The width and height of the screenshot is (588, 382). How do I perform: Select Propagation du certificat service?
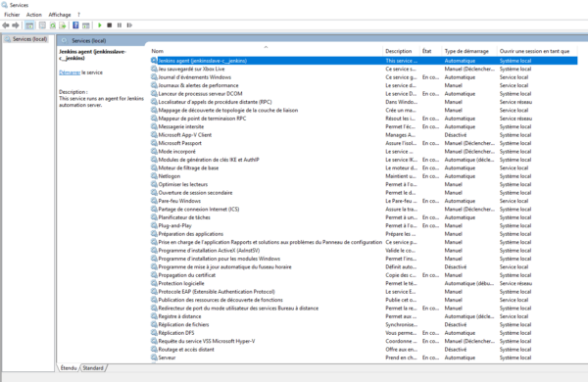364,275
